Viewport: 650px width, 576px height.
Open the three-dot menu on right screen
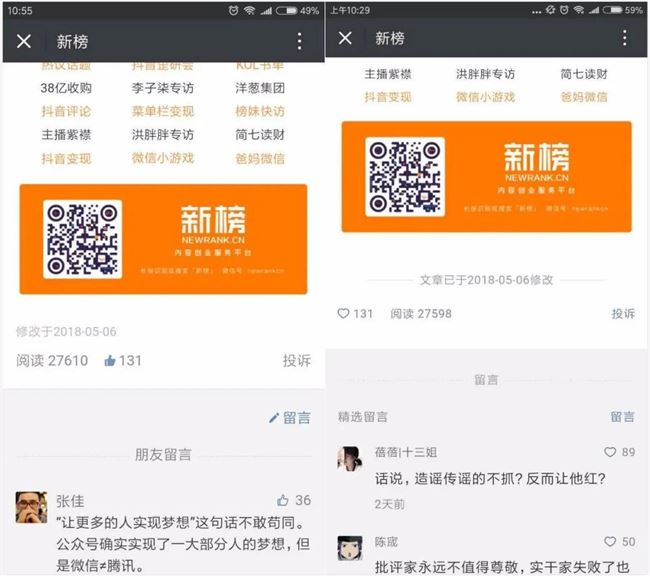pyautogui.click(x=624, y=38)
